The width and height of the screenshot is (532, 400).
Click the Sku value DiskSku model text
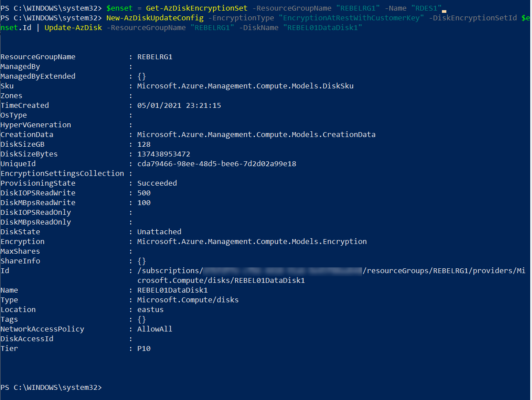click(x=245, y=86)
